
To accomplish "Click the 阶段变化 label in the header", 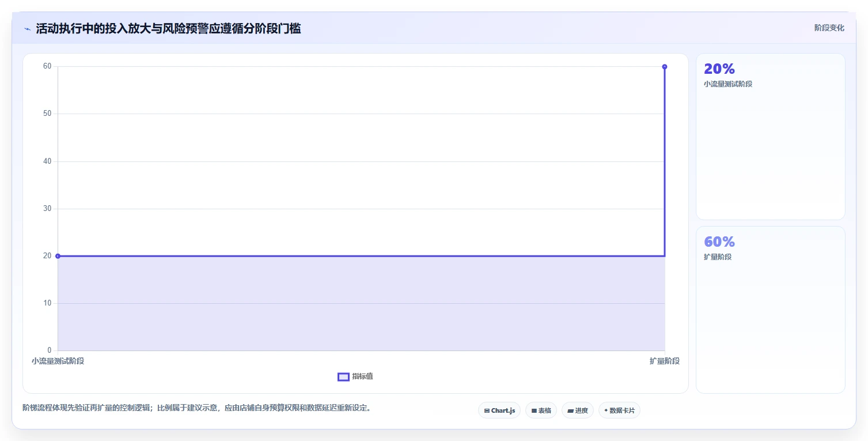I will [829, 28].
